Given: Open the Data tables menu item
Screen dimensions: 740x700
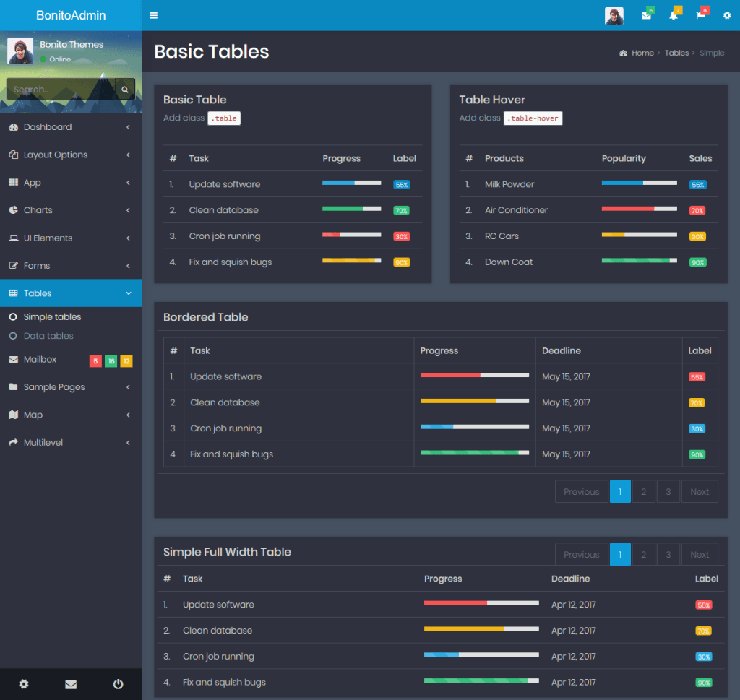Looking at the screenshot, I should (x=71, y=336).
